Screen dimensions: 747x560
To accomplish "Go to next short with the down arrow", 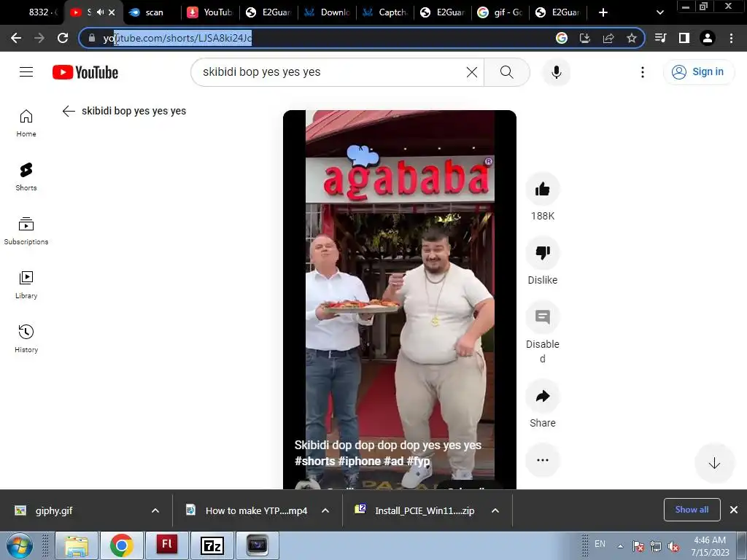I will pyautogui.click(x=714, y=463).
